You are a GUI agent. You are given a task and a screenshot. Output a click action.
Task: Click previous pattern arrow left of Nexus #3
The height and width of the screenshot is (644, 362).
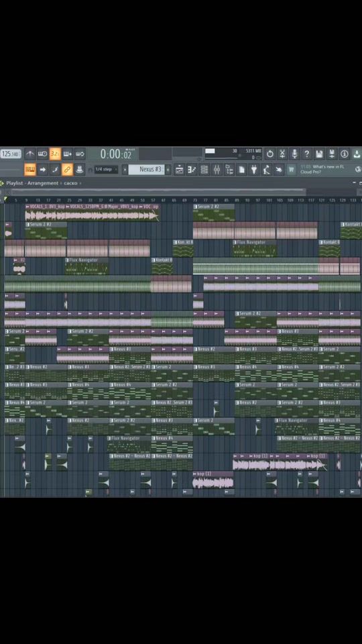click(125, 169)
